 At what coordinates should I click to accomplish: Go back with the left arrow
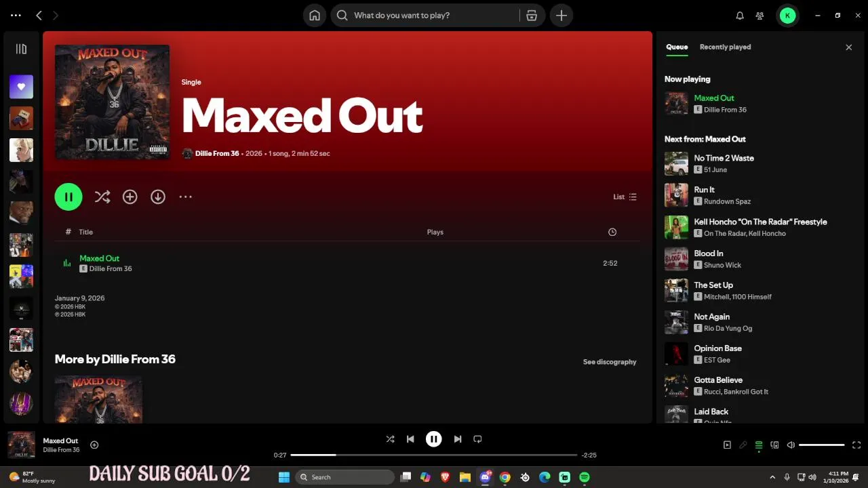tap(39, 15)
